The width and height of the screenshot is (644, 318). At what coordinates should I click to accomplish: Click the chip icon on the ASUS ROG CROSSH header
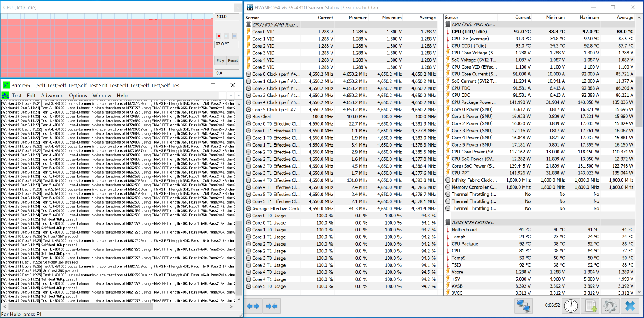[x=448, y=222]
